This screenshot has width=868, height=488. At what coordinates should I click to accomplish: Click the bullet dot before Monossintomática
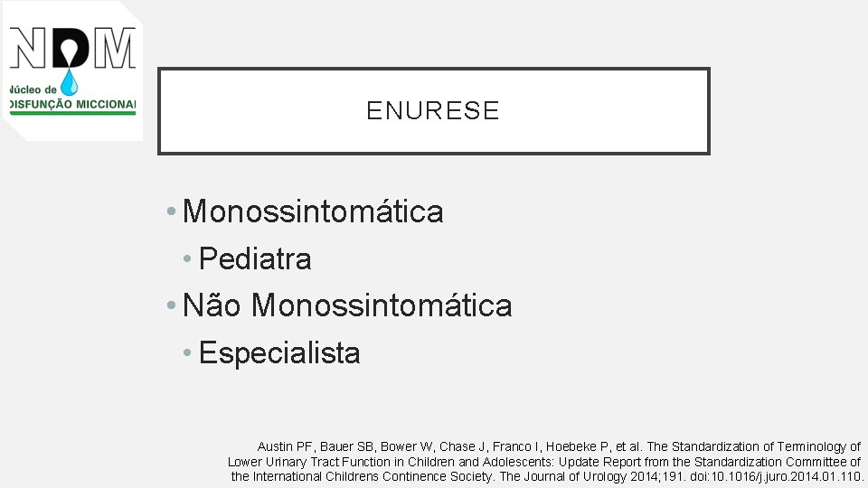172,211
